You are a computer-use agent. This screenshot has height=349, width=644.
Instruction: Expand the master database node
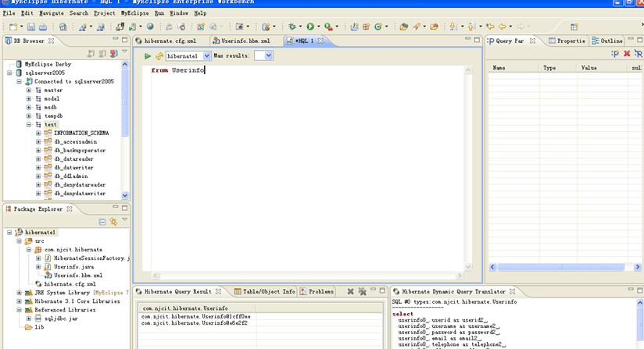coord(29,91)
